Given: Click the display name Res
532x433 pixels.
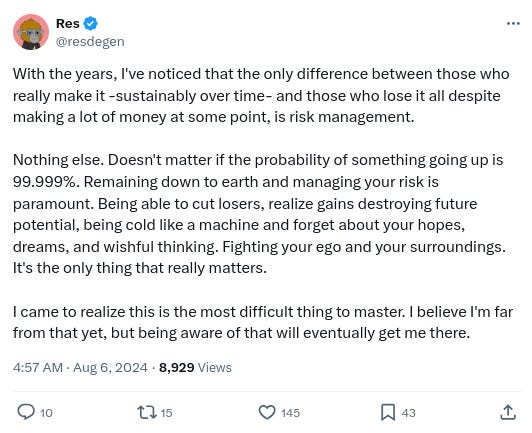Looking at the screenshot, I should 68,23.
